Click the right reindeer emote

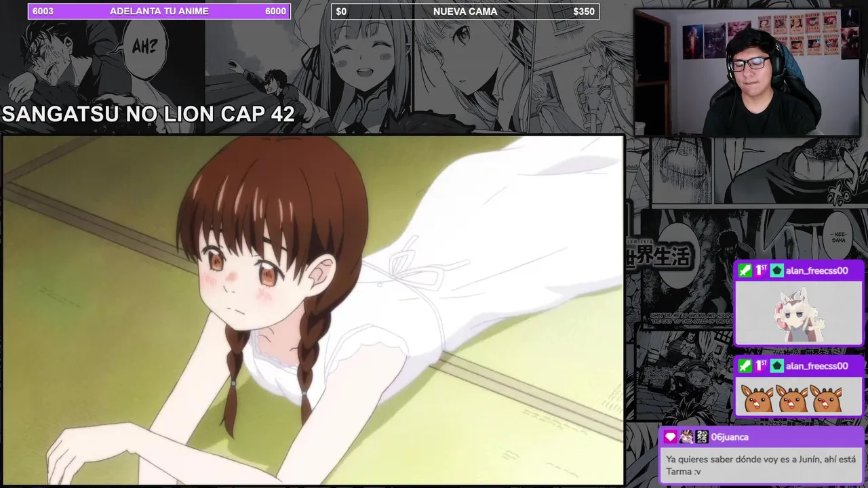tap(827, 399)
